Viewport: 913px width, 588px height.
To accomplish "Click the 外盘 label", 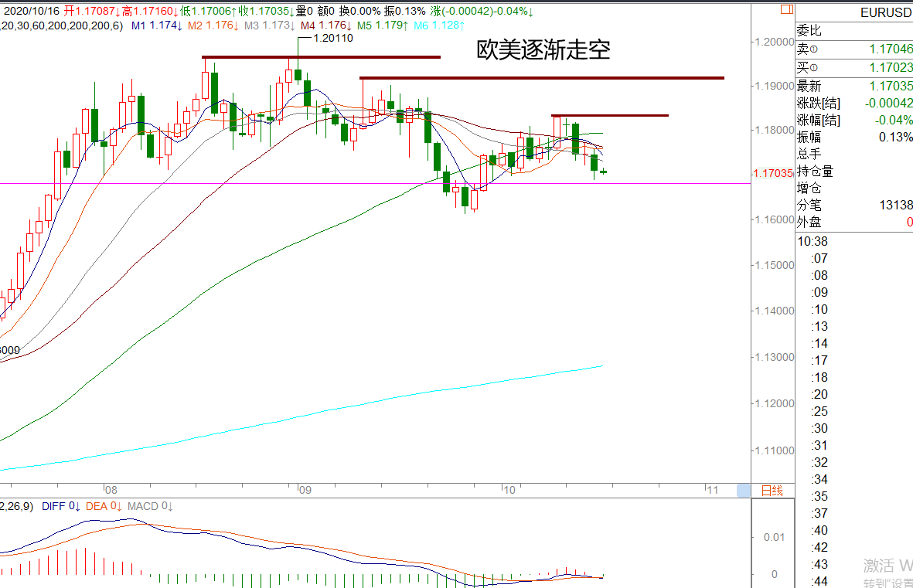I will point(809,222).
